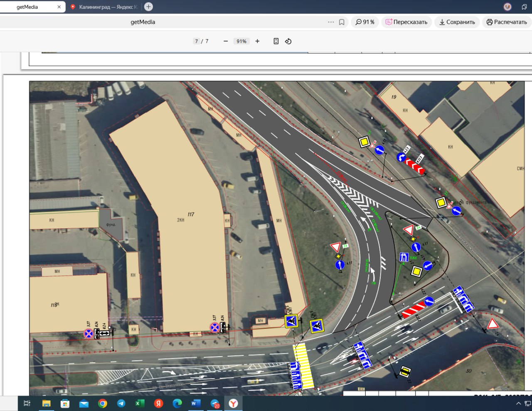
Task: Rotate the PDF document
Action: [x=288, y=41]
